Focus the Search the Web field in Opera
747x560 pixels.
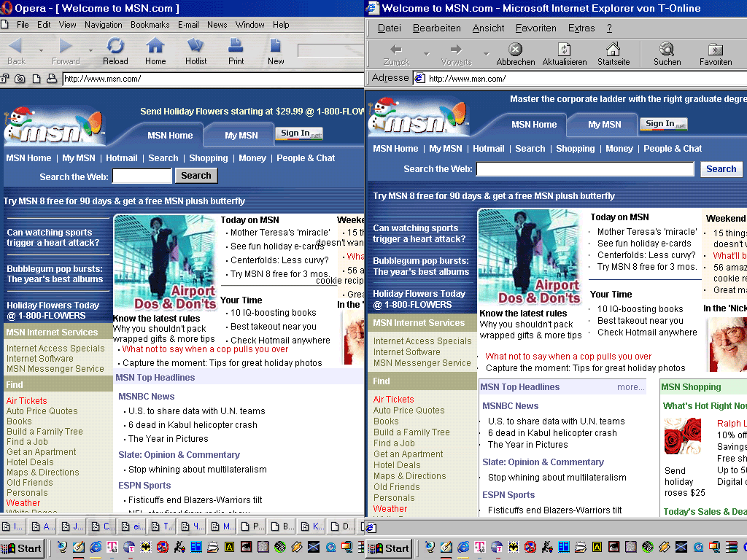click(x=142, y=176)
